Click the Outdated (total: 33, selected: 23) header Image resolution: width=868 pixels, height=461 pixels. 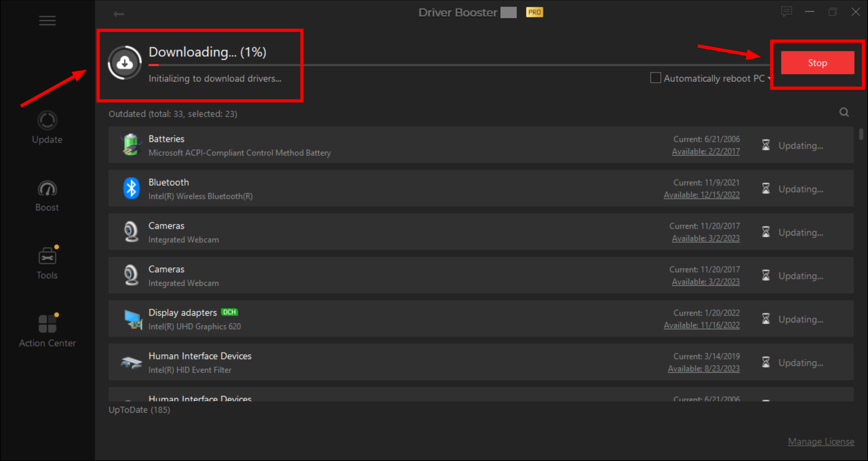coord(173,114)
